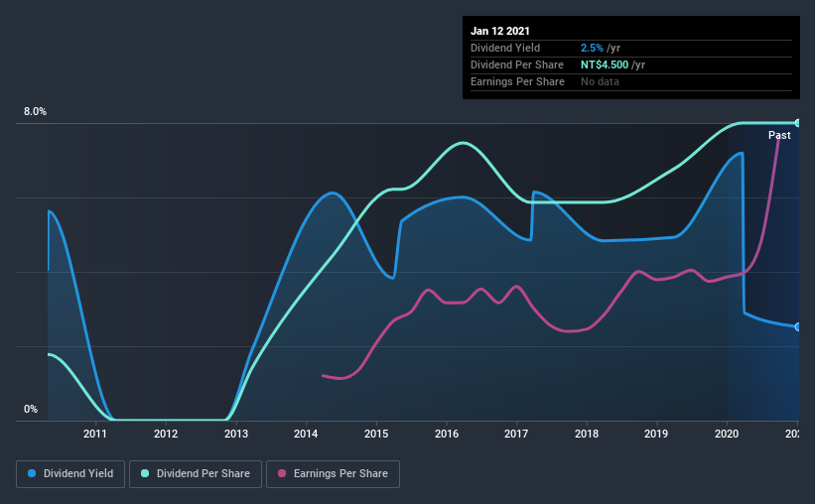The image size is (815, 504).
Task: Click the tooltip's Earnings Per Share row label
Action: tap(517, 81)
